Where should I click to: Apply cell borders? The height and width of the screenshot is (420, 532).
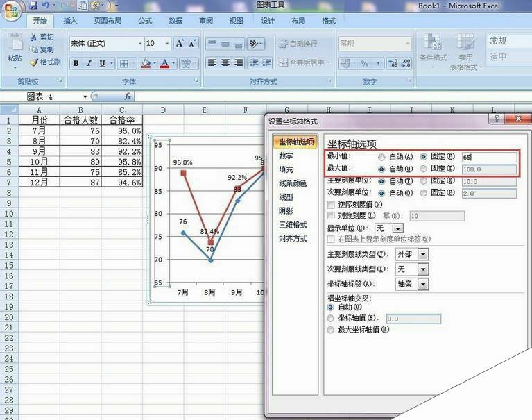coord(124,63)
